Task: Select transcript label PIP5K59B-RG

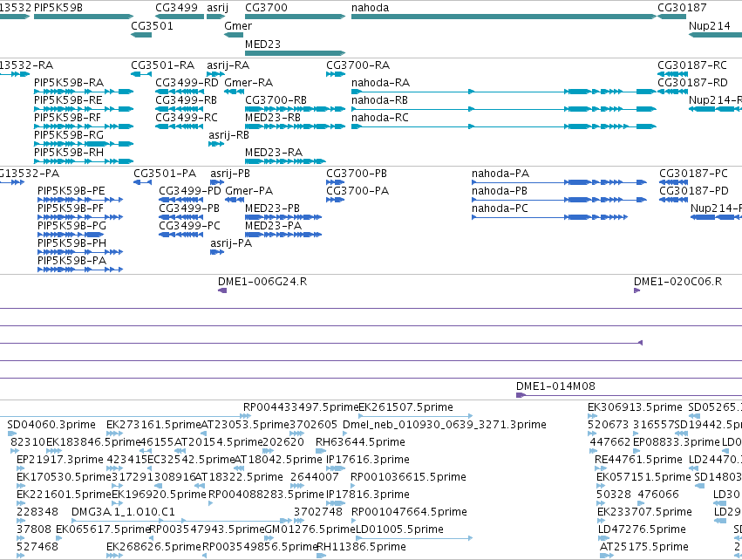Action: pos(69,135)
